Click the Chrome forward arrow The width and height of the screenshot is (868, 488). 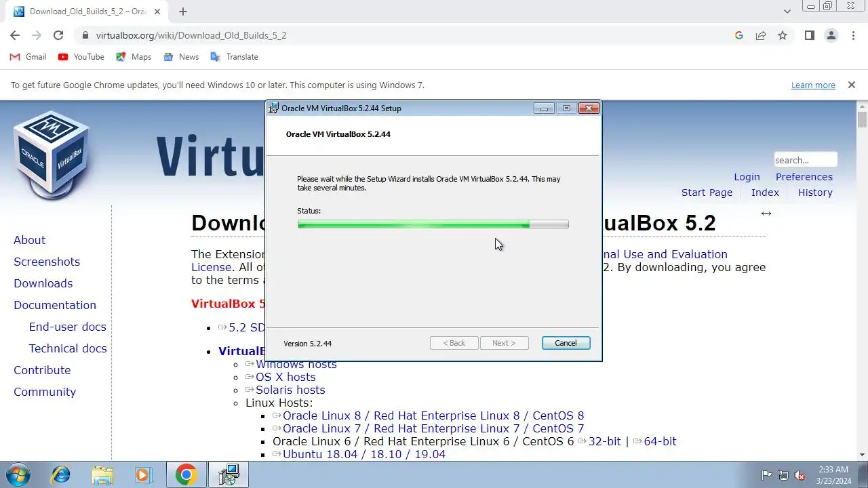pos(37,35)
